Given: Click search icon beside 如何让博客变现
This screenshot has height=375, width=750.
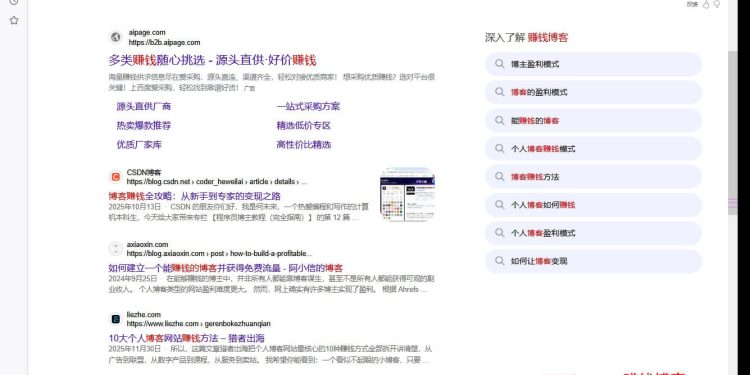Looking at the screenshot, I should pos(499,261).
